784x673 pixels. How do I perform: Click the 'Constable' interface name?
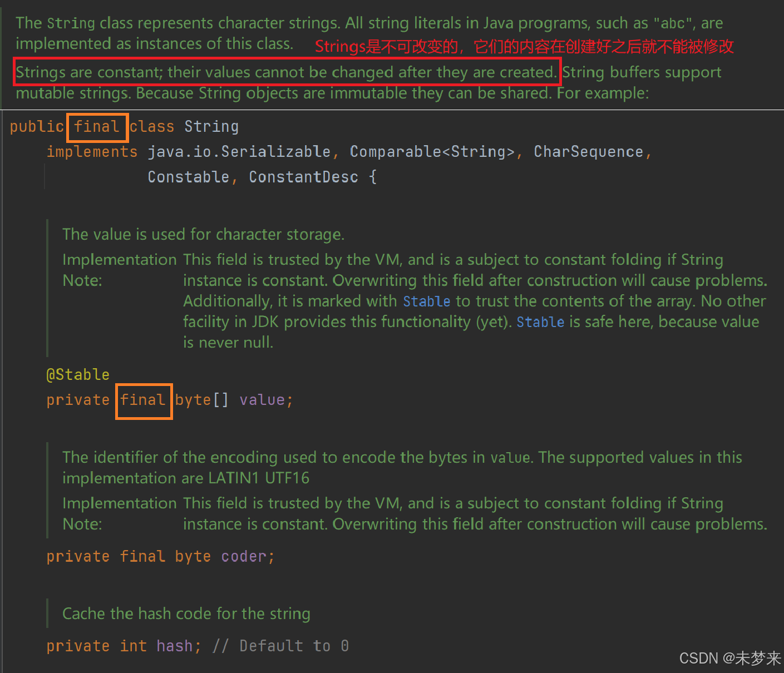click(189, 177)
